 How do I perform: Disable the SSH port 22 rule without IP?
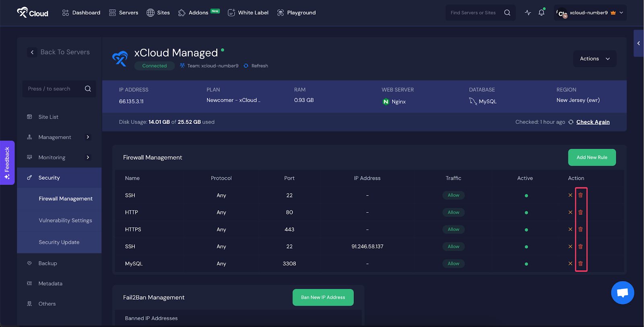[570, 195]
